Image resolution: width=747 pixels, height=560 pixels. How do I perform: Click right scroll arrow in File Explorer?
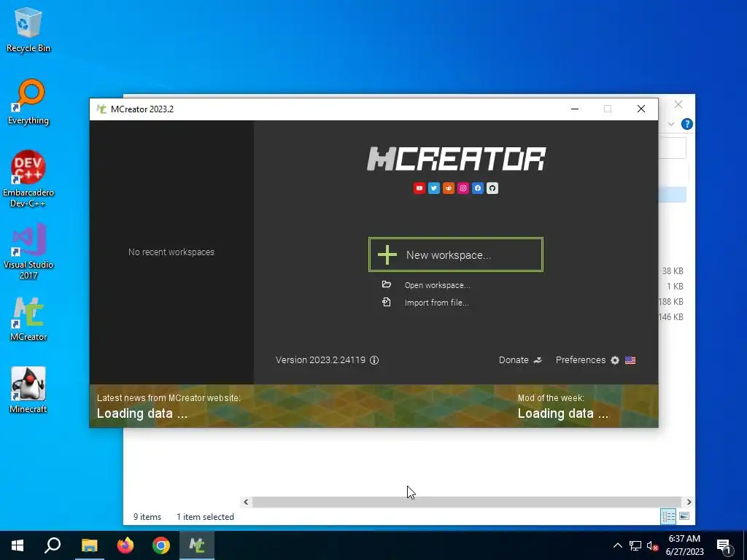(x=689, y=502)
